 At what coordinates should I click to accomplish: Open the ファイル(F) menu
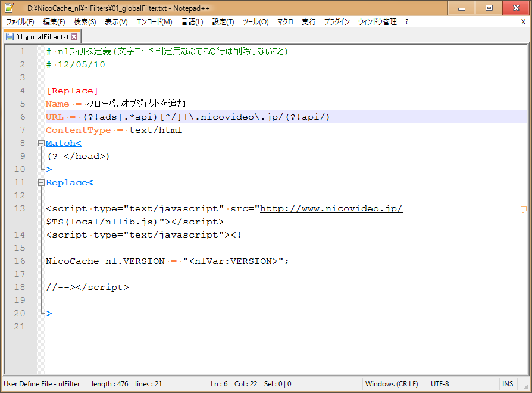click(20, 22)
